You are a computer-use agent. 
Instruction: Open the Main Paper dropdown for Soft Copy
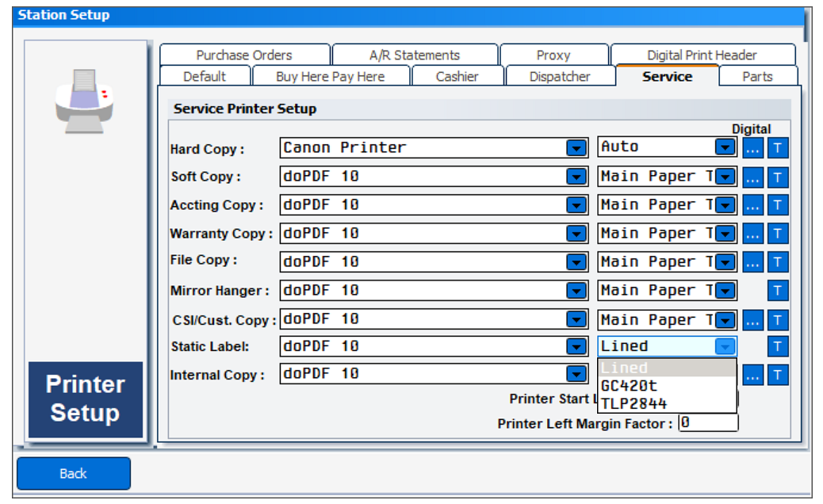725,177
